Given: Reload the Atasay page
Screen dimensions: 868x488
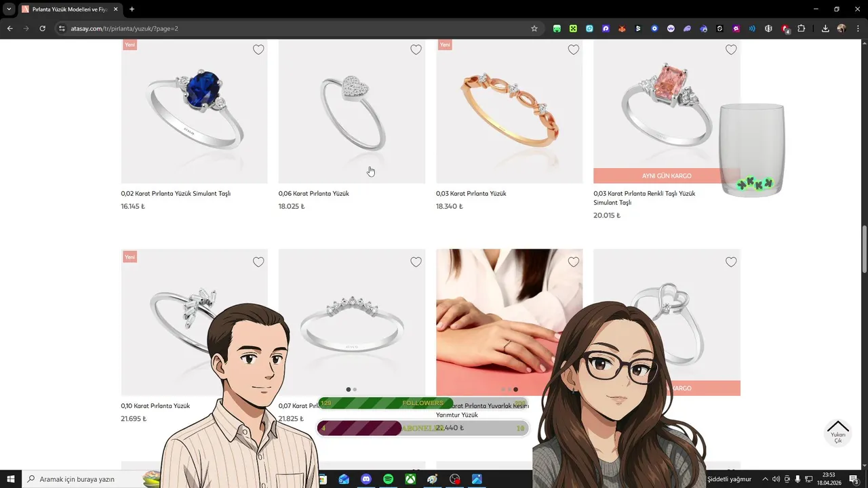Looking at the screenshot, I should pos(42,28).
